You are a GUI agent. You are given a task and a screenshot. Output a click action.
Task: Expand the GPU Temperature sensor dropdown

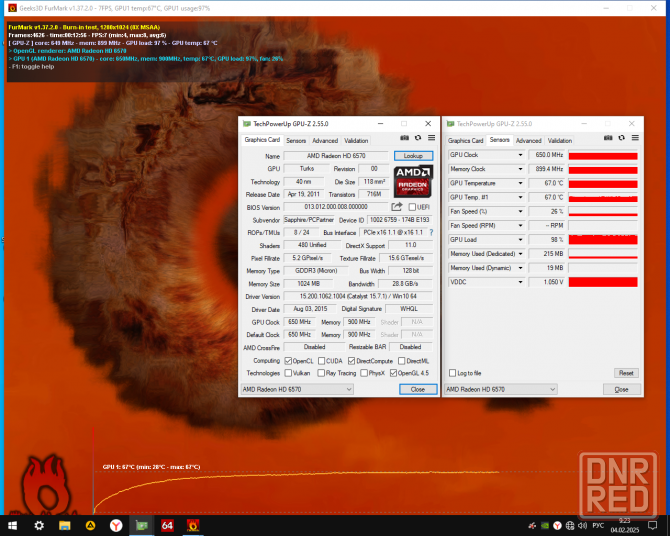[x=520, y=183]
